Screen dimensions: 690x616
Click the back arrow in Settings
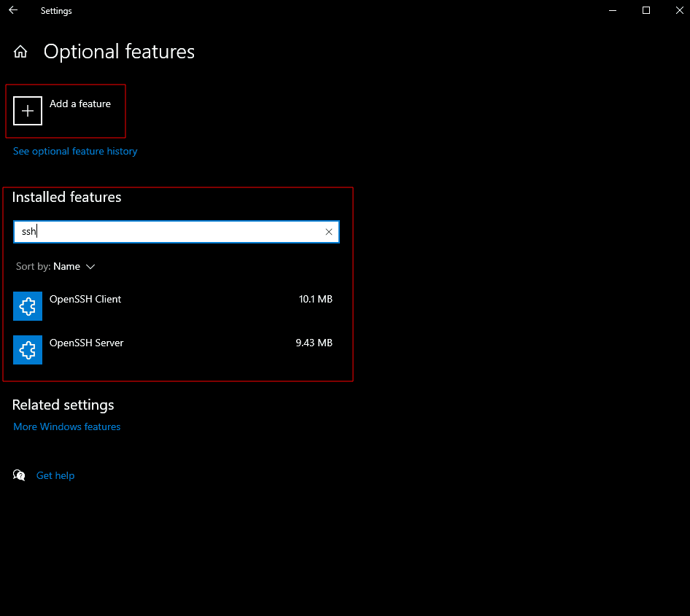(x=13, y=10)
